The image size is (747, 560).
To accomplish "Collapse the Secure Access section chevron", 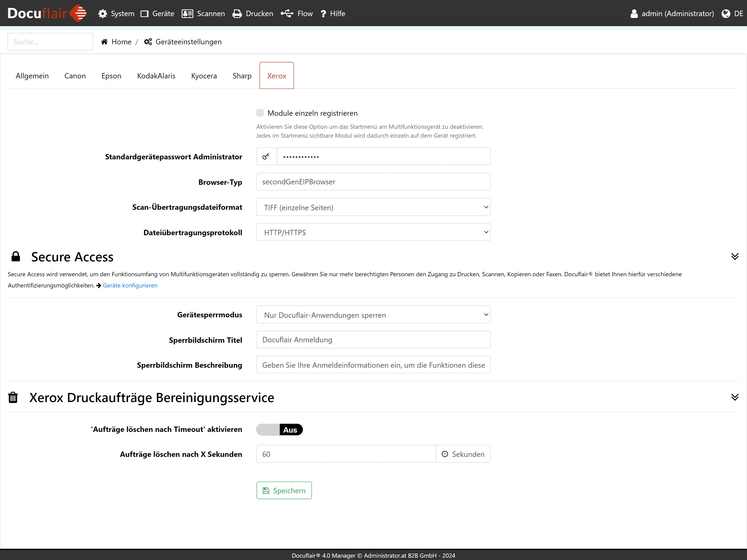I will coord(734,256).
